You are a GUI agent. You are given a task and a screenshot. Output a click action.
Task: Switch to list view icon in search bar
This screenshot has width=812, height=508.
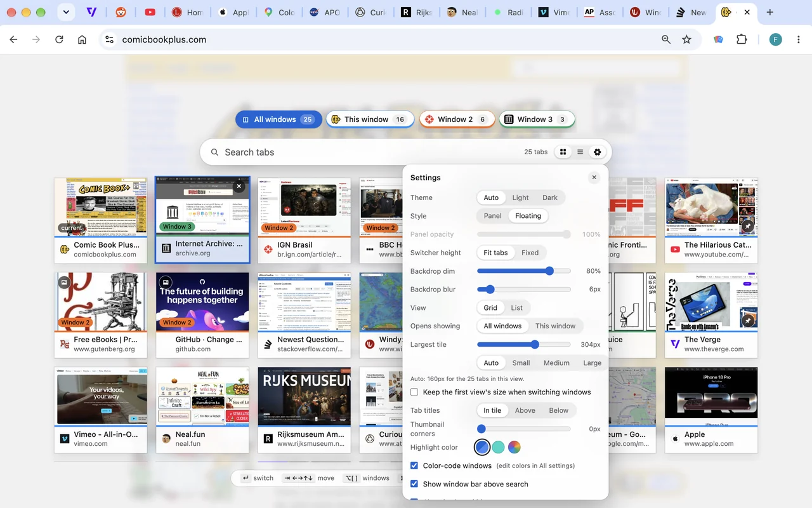coord(580,152)
